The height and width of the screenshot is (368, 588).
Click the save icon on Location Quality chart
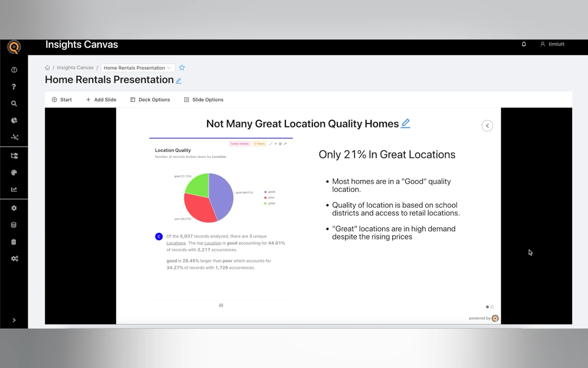[280, 144]
